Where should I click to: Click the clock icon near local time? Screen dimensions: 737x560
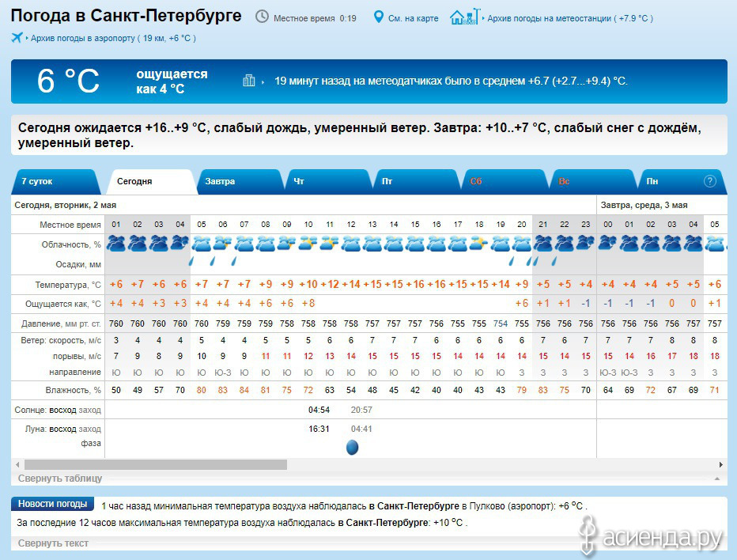click(x=262, y=17)
